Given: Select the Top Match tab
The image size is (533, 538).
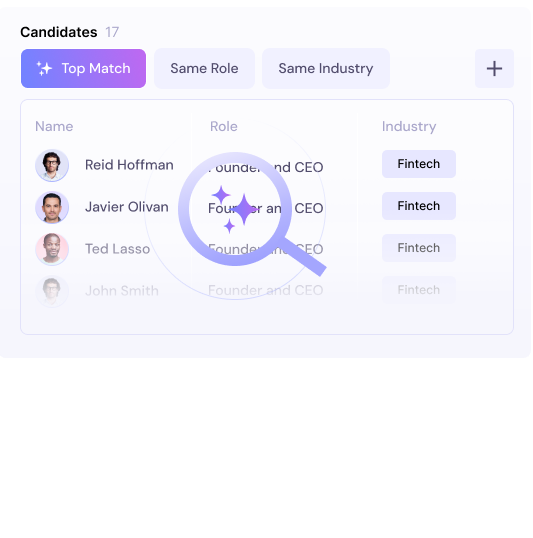Looking at the screenshot, I should tap(83, 69).
